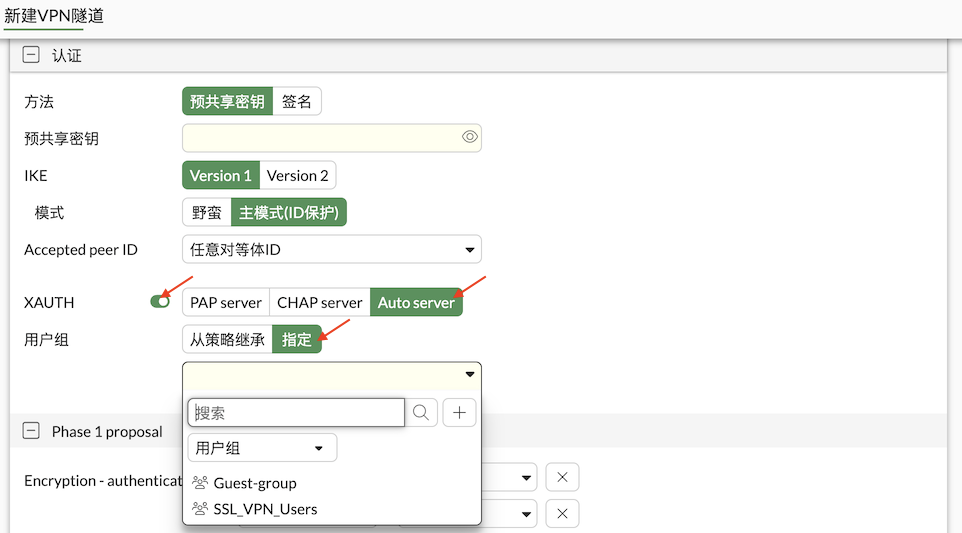Select 预共享密钥 authentication method
962x533 pixels.
tap(227, 101)
